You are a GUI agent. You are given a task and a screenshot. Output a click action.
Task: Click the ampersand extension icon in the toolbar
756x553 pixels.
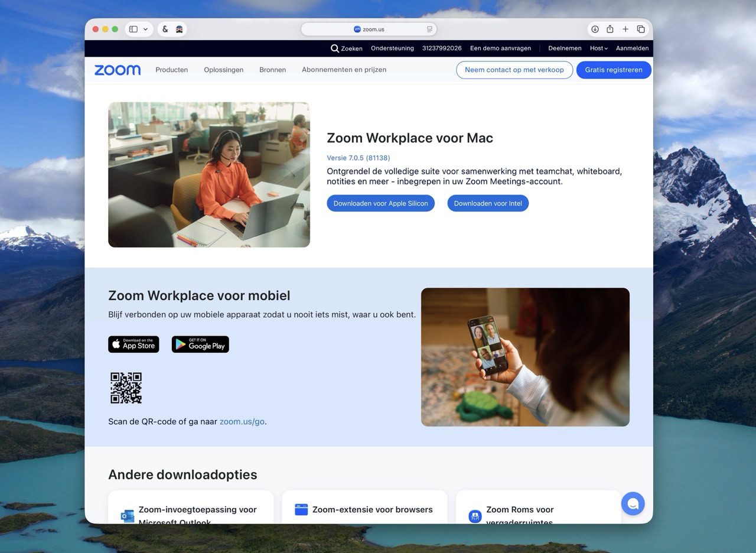pyautogui.click(x=165, y=29)
